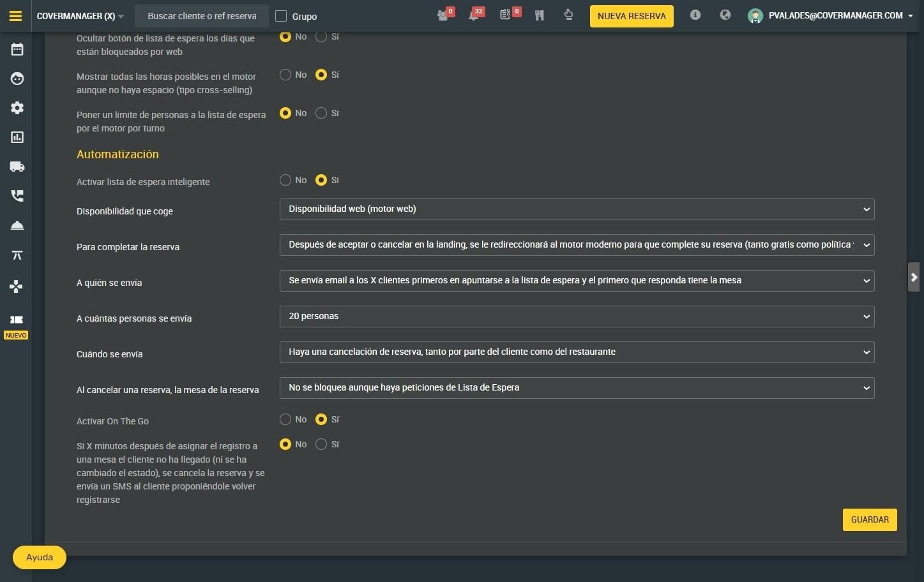Viewport: 924px width, 582px height.
Task: Open the calendar icon in sidebar
Action: 17,49
